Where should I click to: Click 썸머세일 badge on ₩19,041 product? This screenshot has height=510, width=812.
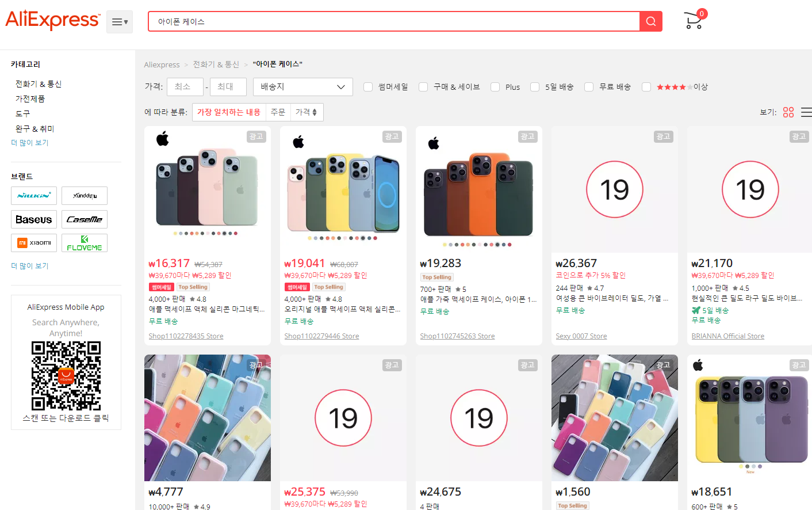pos(297,287)
